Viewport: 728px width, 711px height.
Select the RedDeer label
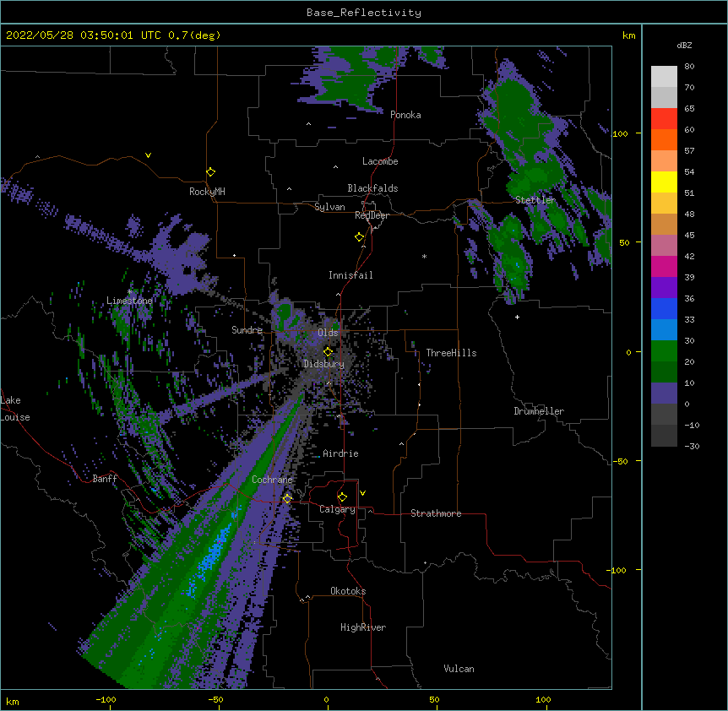(x=372, y=215)
